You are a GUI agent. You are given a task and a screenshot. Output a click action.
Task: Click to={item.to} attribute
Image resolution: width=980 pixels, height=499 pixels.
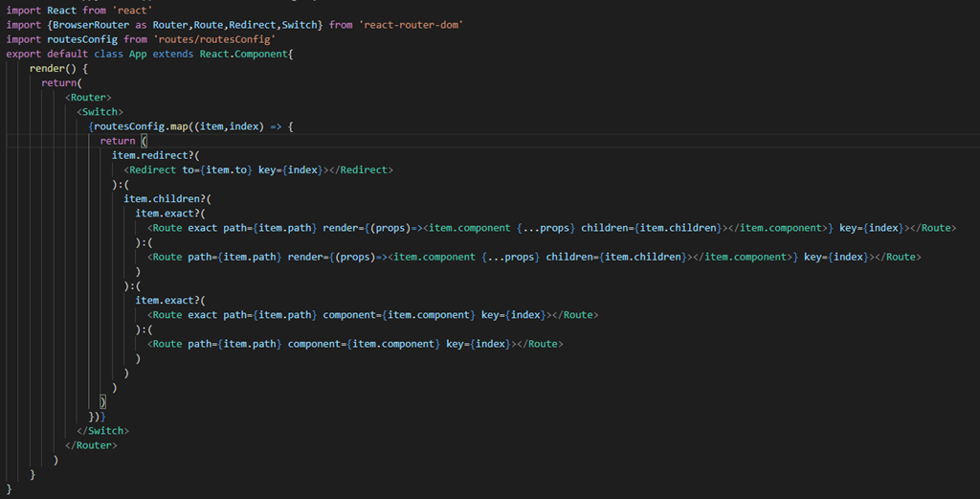[217, 170]
